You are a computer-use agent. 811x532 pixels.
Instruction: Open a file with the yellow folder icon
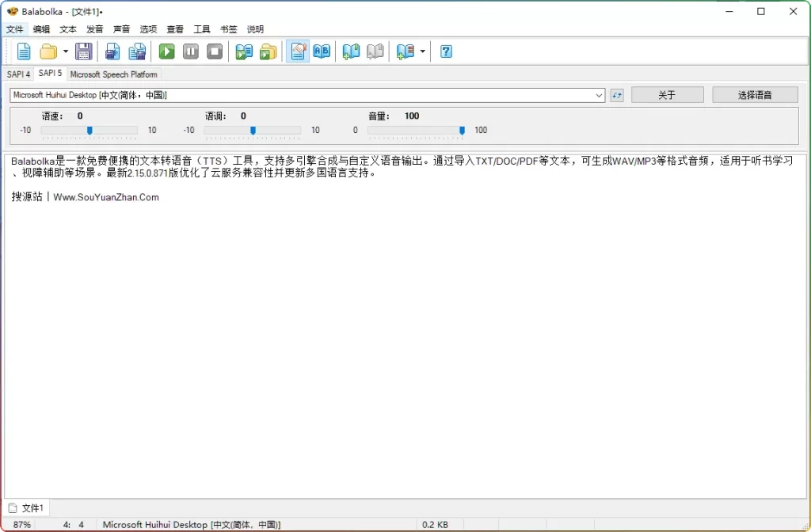pos(48,51)
